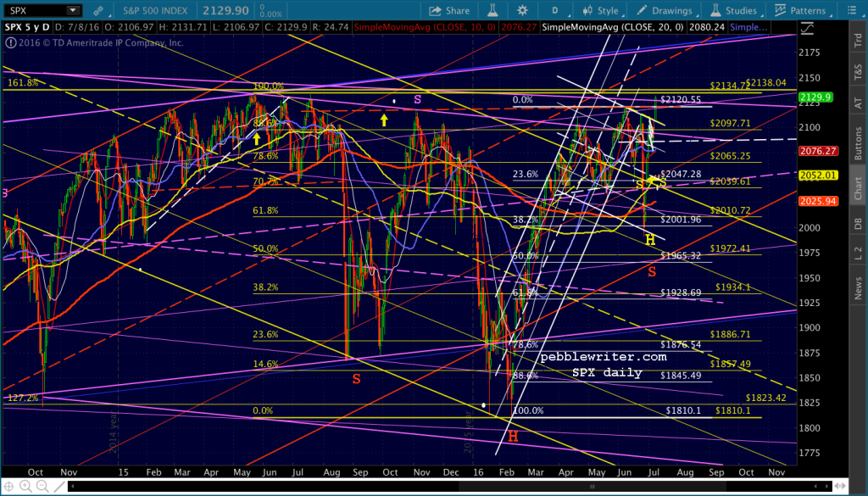868x496 pixels.
Task: Click the $1886.71 level label
Action: pyautogui.click(x=731, y=334)
